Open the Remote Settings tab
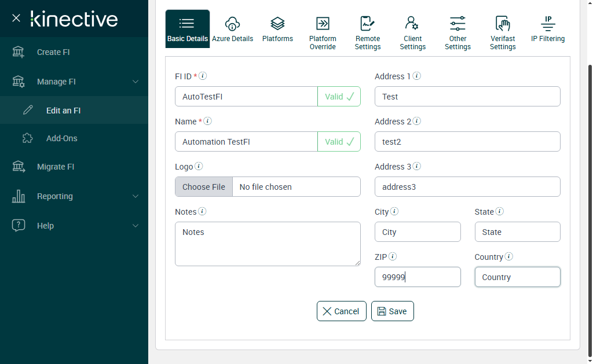The image size is (593, 364). point(368,33)
